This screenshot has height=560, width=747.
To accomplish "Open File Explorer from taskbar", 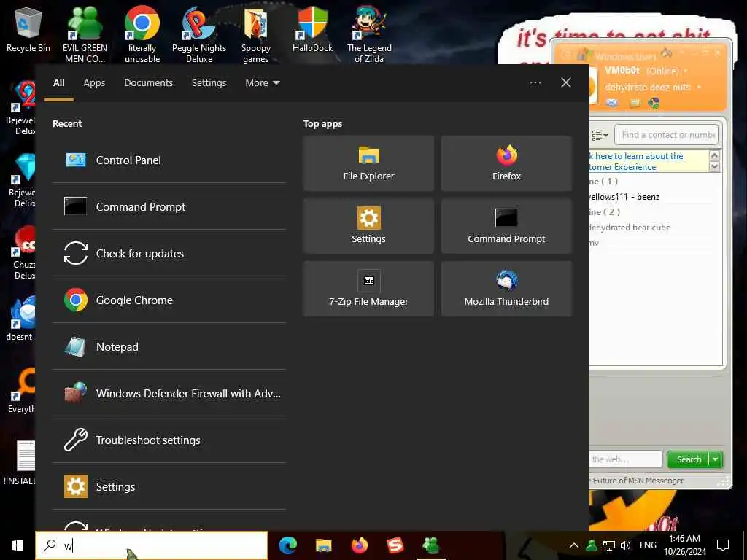I will pos(323,545).
